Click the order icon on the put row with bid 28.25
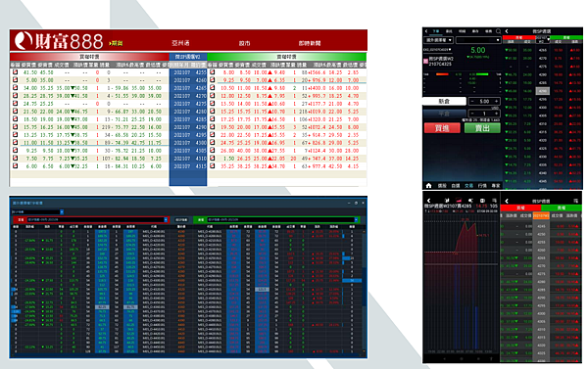Screen dimensions: 588x369 coord(16,96)
